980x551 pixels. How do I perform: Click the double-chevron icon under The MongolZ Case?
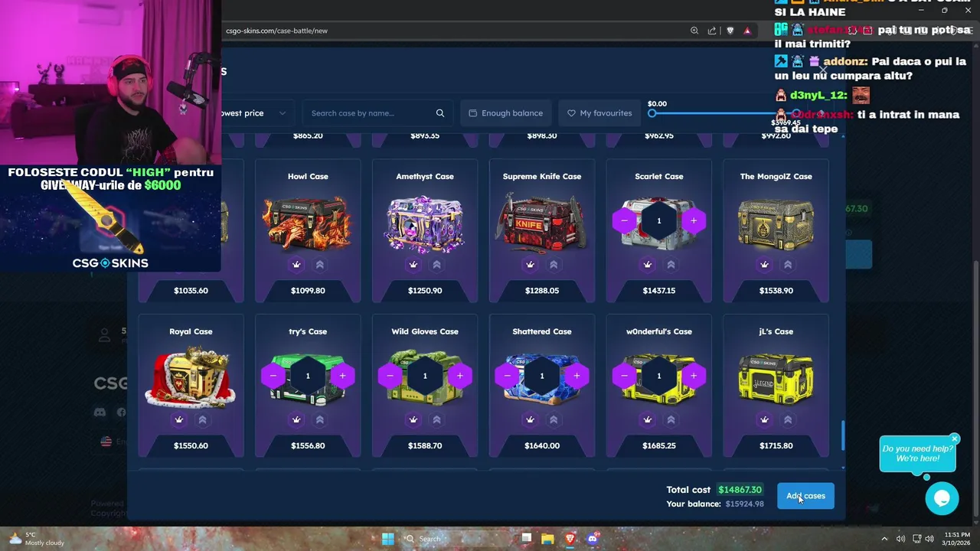click(788, 265)
